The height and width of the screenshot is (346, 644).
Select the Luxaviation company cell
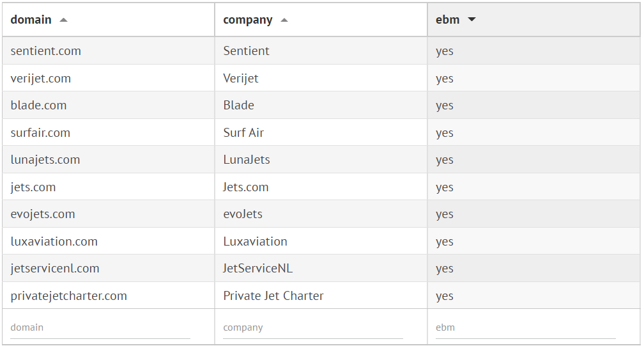tap(255, 242)
